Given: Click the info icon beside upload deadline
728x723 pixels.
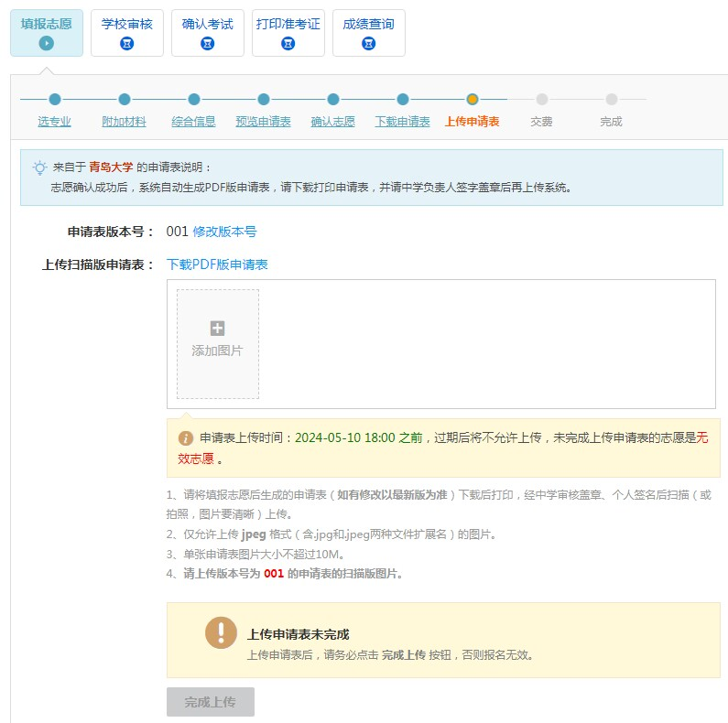Looking at the screenshot, I should tap(186, 438).
